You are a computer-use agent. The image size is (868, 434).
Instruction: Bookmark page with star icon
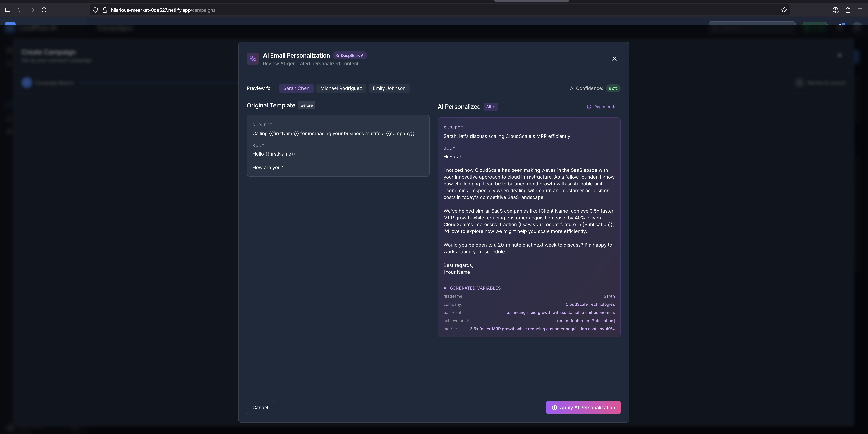tap(784, 10)
